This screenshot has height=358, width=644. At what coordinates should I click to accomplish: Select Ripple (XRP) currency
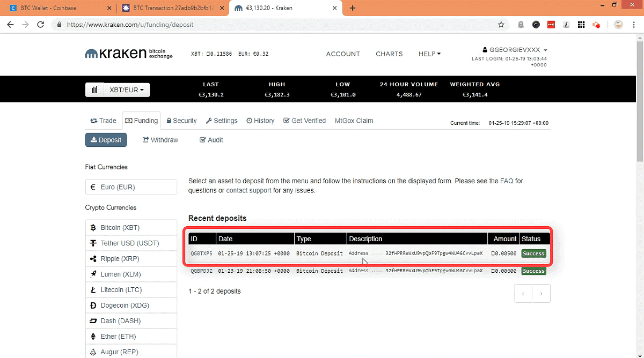131,259
